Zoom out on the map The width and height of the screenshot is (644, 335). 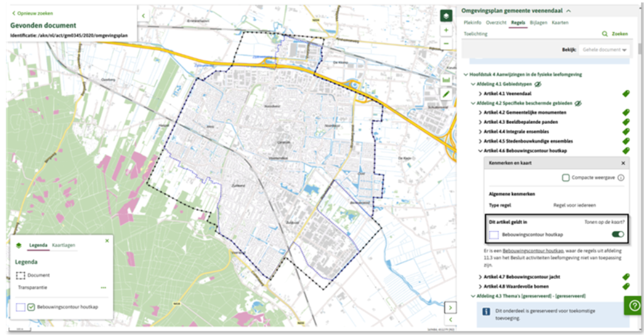coord(446,44)
